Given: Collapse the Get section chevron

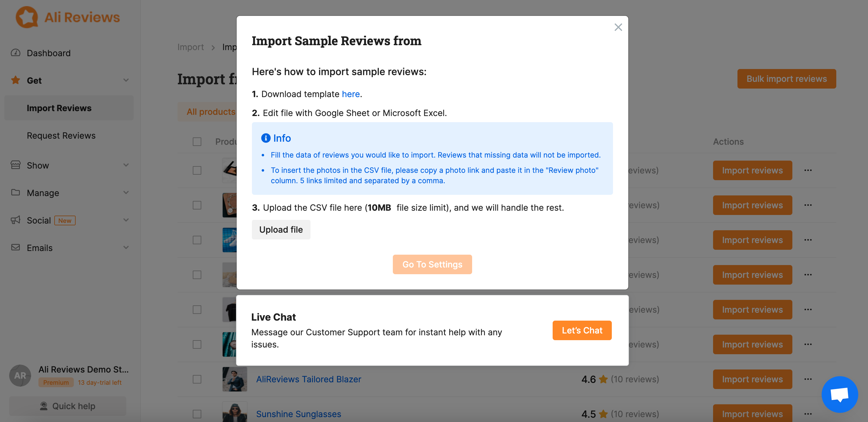Looking at the screenshot, I should click(126, 80).
